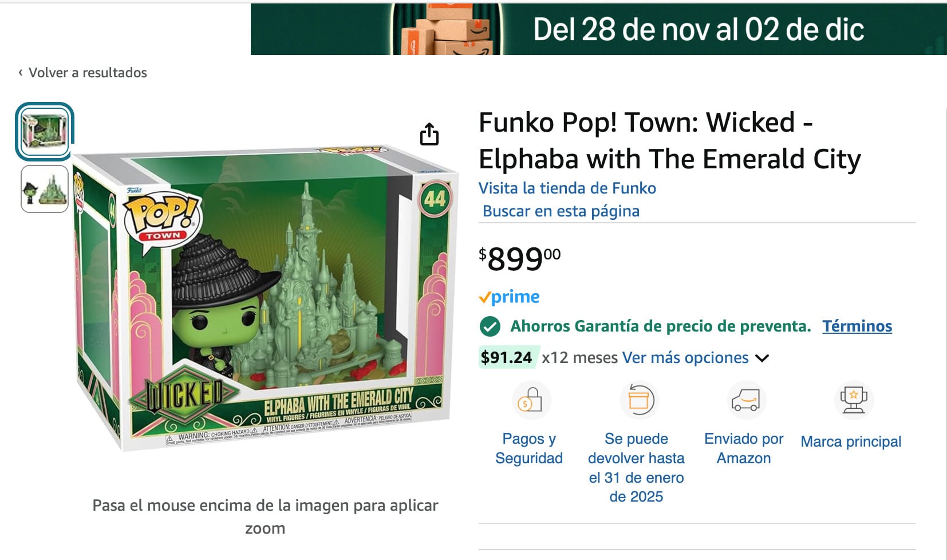Open Pagos y Seguridad details

point(529,448)
